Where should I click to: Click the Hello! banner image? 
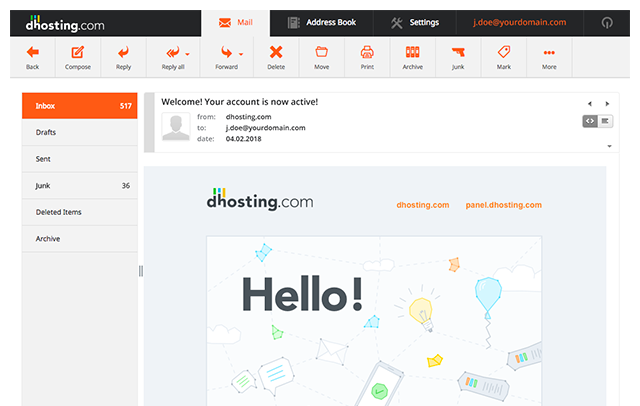374,321
